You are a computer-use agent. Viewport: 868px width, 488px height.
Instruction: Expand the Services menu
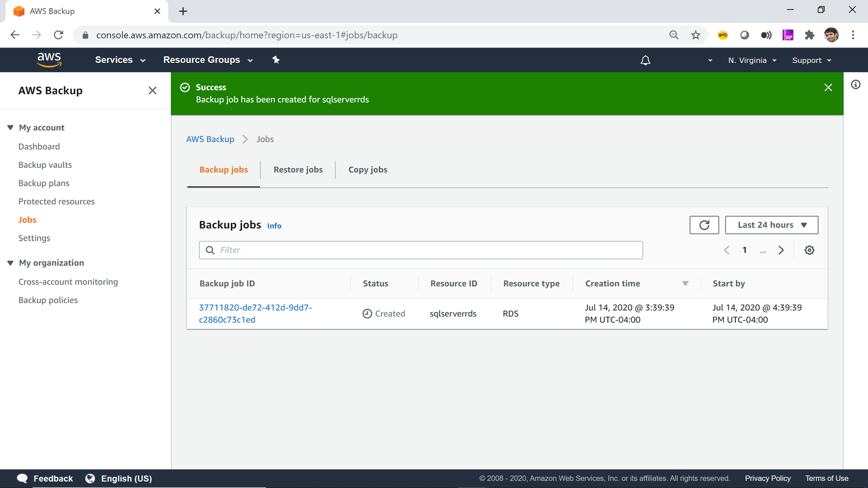click(x=120, y=60)
